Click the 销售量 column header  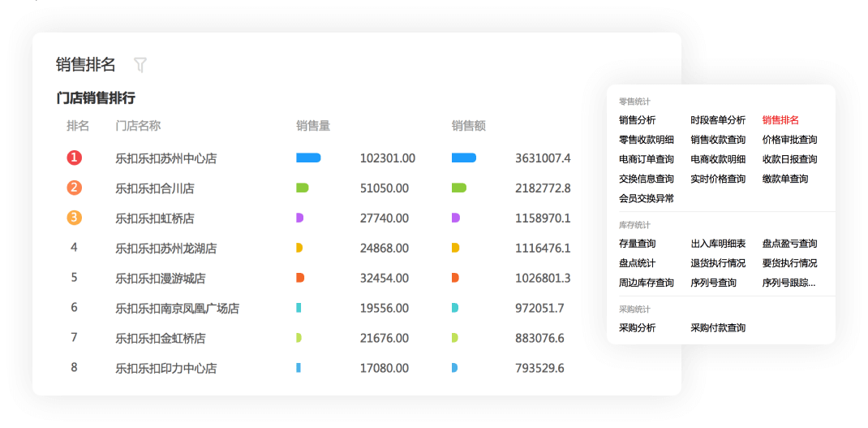313,126
